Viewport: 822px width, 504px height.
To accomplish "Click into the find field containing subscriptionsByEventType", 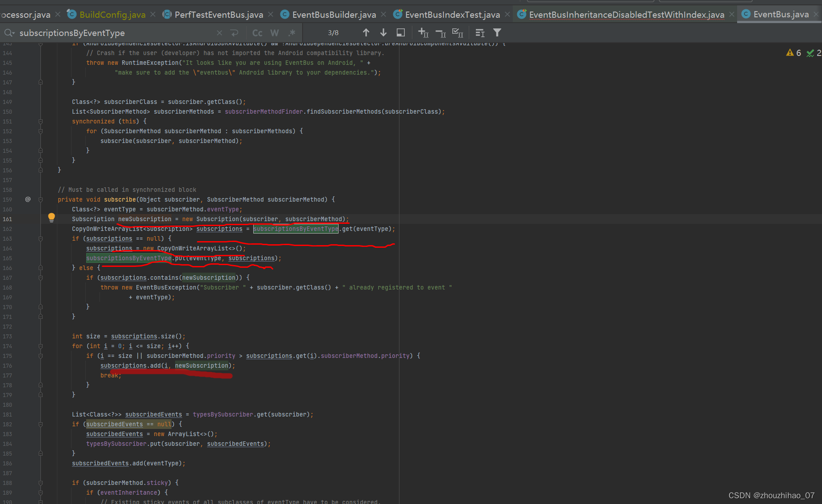I will (x=116, y=33).
